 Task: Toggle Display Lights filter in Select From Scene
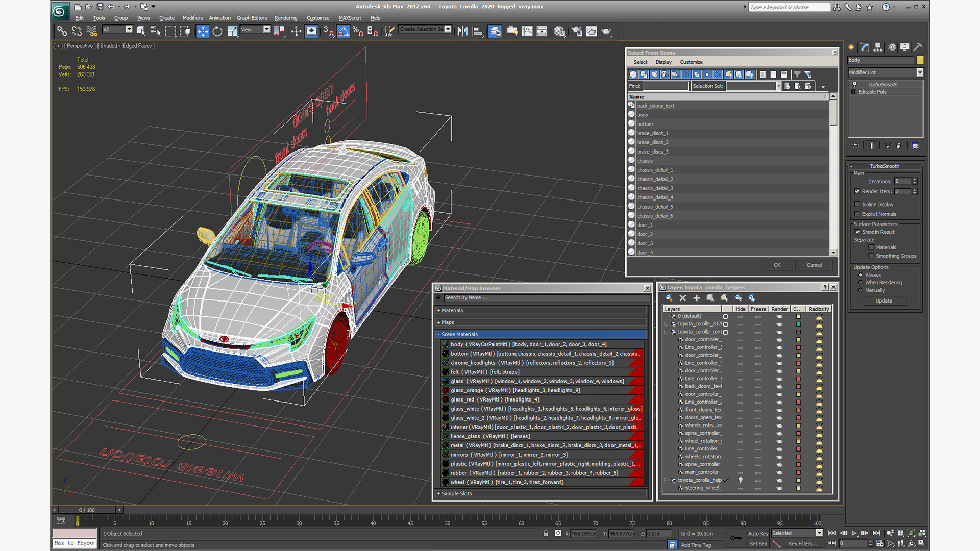(654, 74)
